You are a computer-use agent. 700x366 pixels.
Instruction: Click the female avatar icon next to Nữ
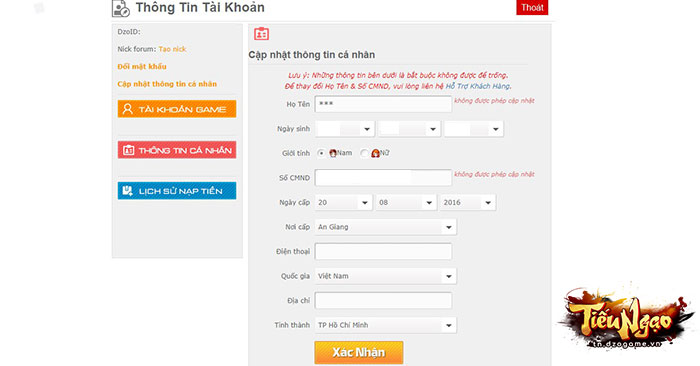point(375,153)
